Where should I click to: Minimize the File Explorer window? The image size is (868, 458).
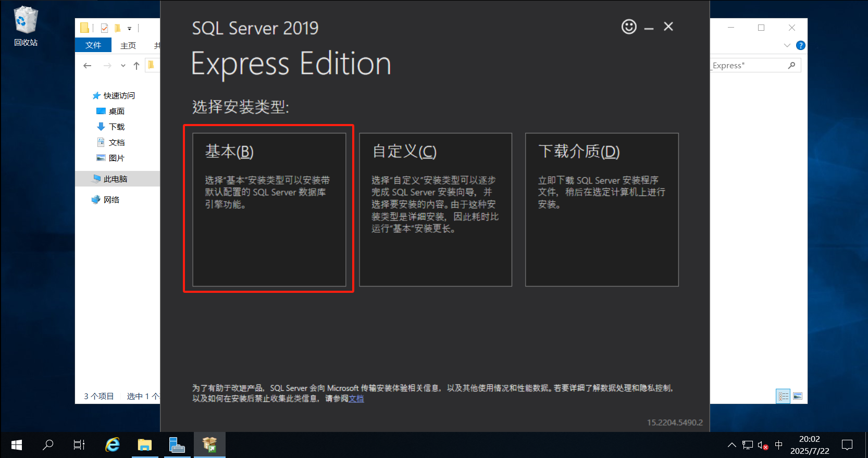click(731, 28)
